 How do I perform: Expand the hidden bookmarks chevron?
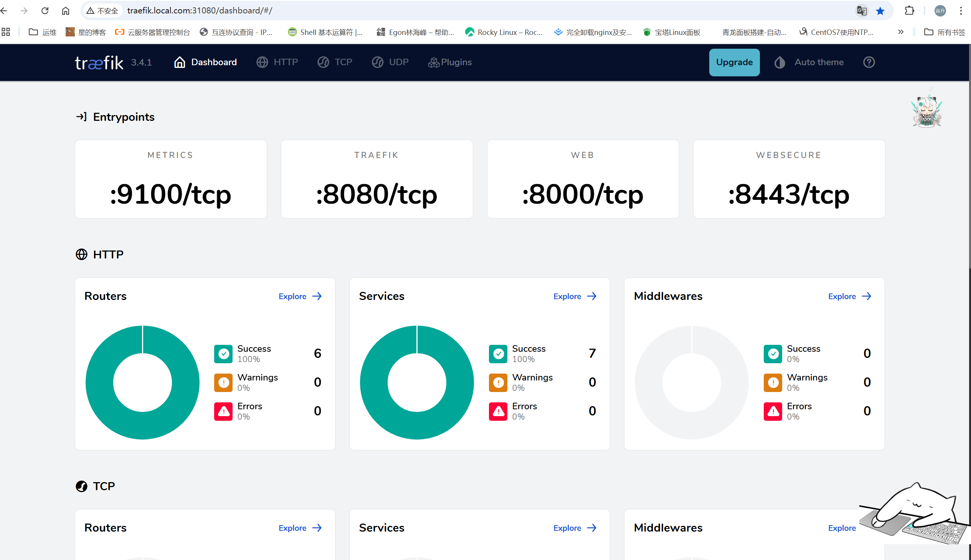900,32
